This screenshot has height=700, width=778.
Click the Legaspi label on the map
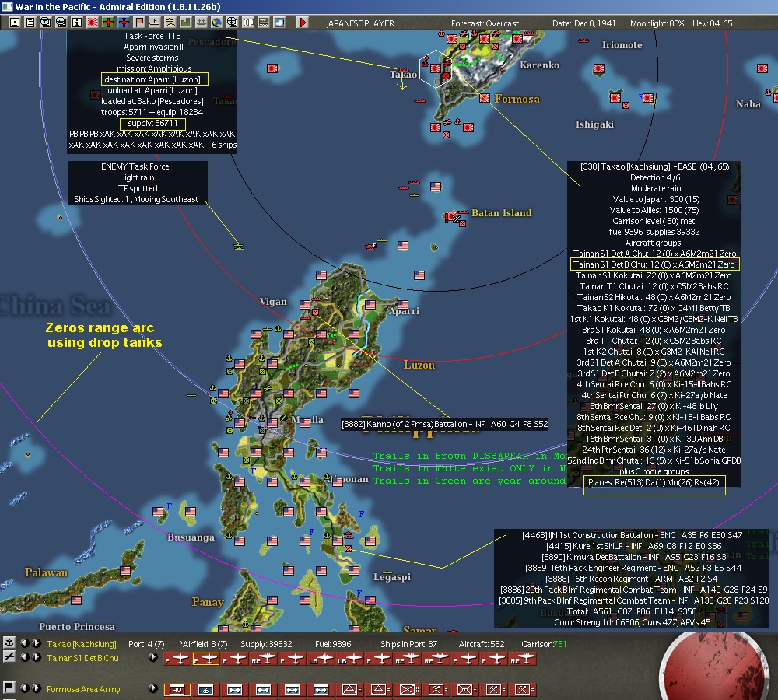click(x=392, y=577)
